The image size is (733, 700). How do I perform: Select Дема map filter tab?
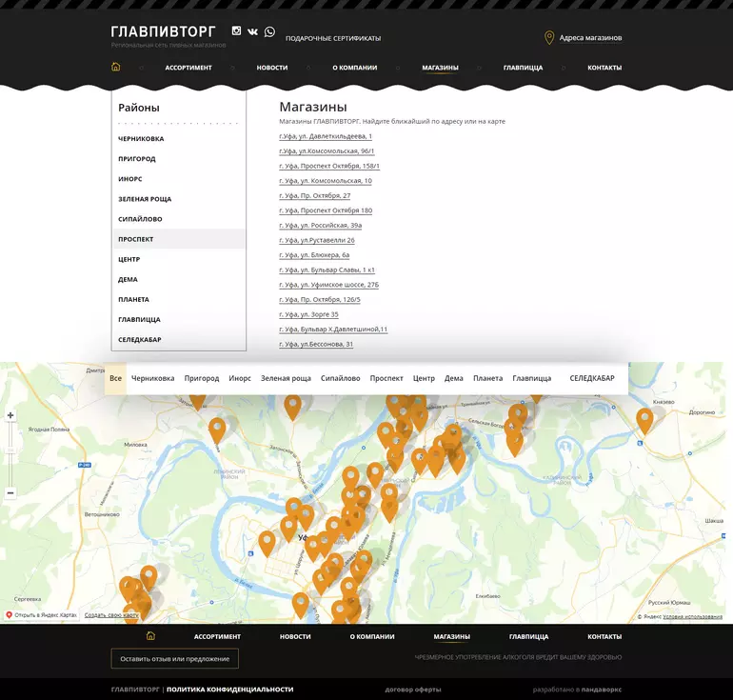(453, 378)
